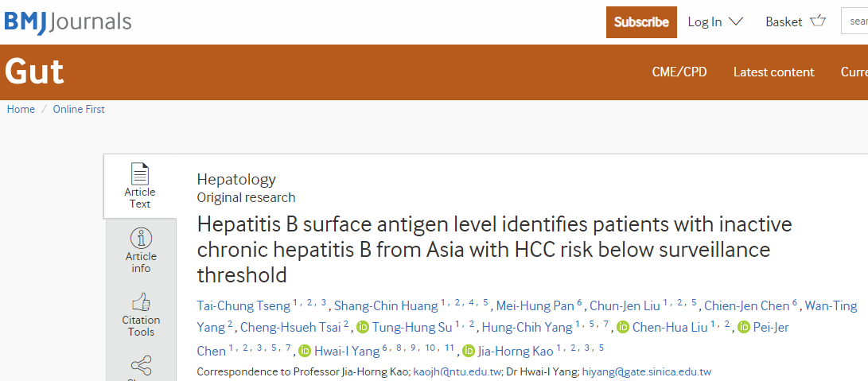The width and height of the screenshot is (868, 381).
Task: Open Citation Tools thumbs-up icon
Action: [141, 302]
